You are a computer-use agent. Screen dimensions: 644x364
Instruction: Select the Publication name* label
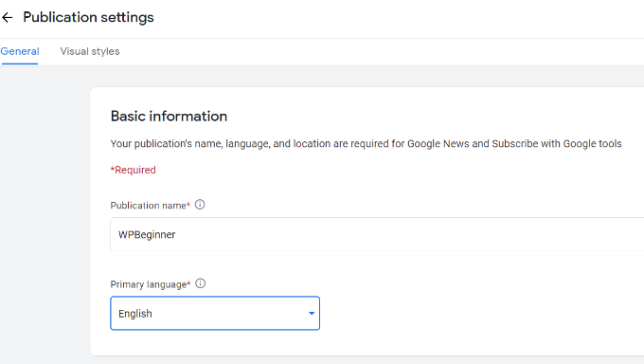(x=151, y=206)
